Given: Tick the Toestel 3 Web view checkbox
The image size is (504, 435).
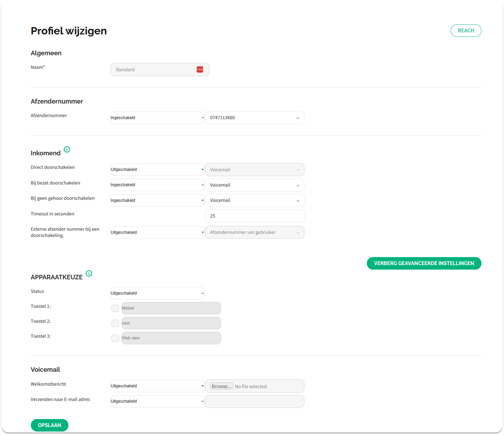Looking at the screenshot, I should 115,338.
